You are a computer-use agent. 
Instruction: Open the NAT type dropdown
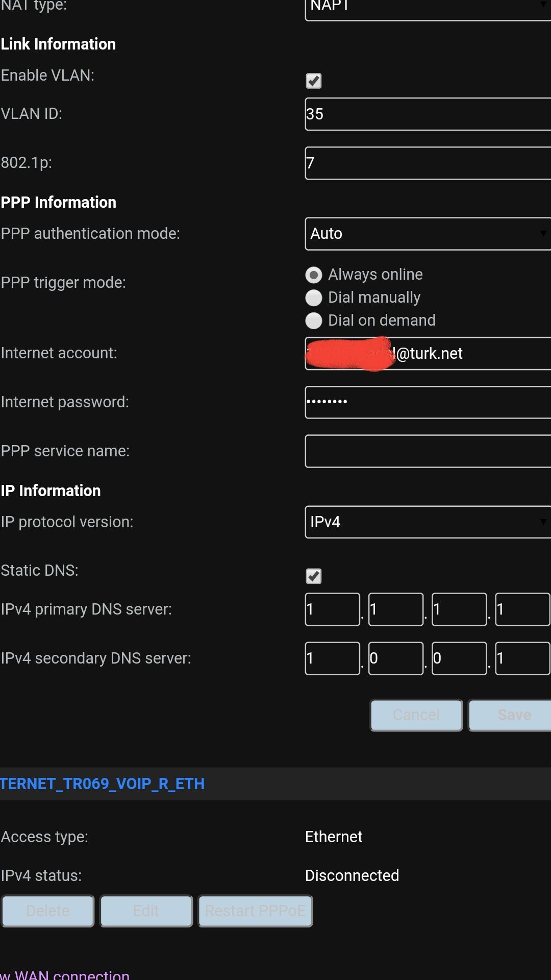click(428, 7)
